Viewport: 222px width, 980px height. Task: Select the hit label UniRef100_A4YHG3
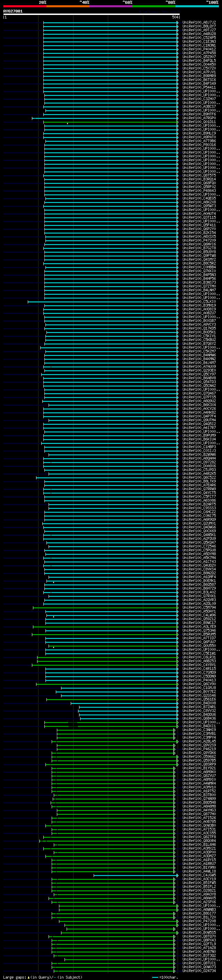point(199,810)
